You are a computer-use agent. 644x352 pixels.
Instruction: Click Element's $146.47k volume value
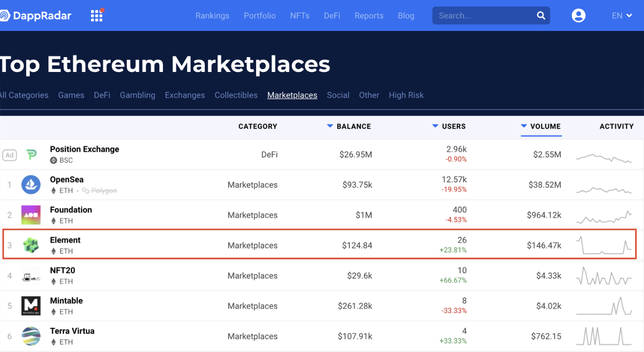click(x=544, y=245)
